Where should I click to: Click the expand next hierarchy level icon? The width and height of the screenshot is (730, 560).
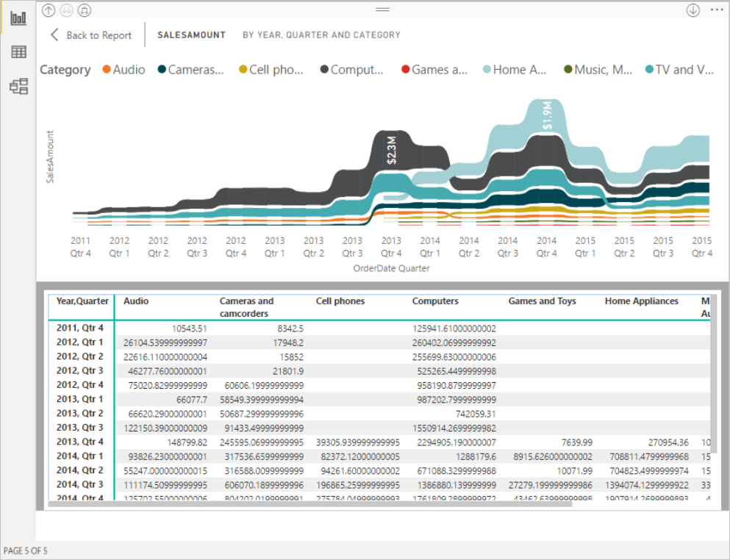point(83,10)
